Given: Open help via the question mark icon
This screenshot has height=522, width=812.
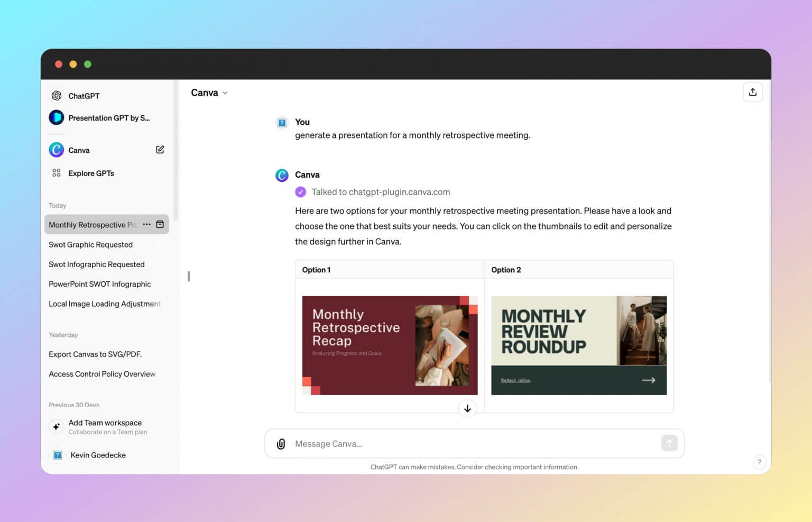Looking at the screenshot, I should 760,462.
